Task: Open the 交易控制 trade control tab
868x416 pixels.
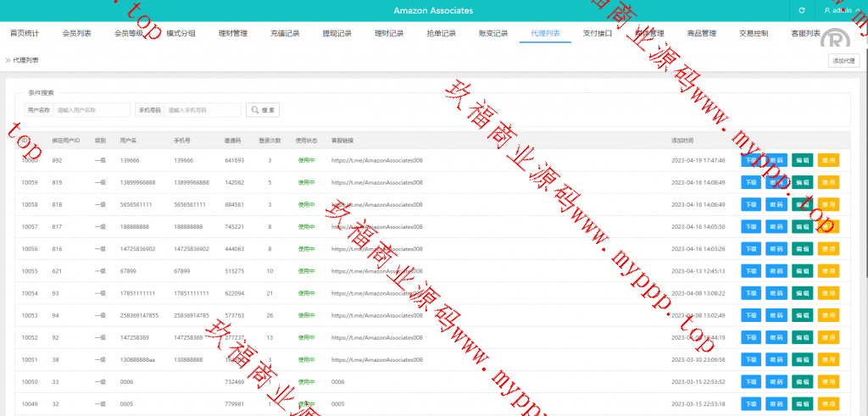Action: click(754, 34)
